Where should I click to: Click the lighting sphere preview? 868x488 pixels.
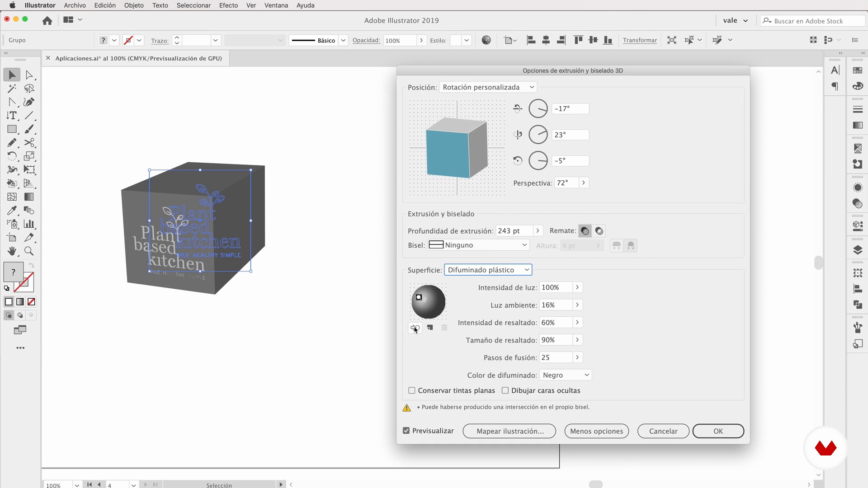click(428, 301)
